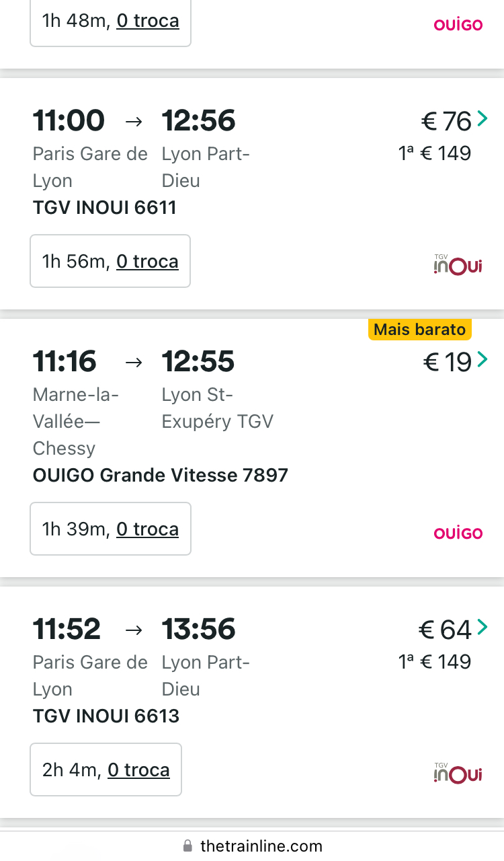Click the arrow between 11:16 and 12:55
The image size is (504, 861).
[x=134, y=363]
